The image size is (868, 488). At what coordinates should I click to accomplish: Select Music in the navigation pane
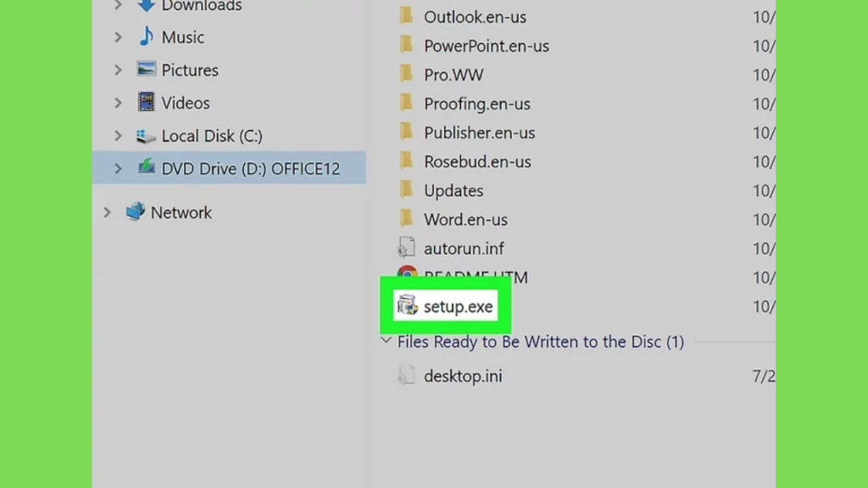pyautogui.click(x=183, y=37)
